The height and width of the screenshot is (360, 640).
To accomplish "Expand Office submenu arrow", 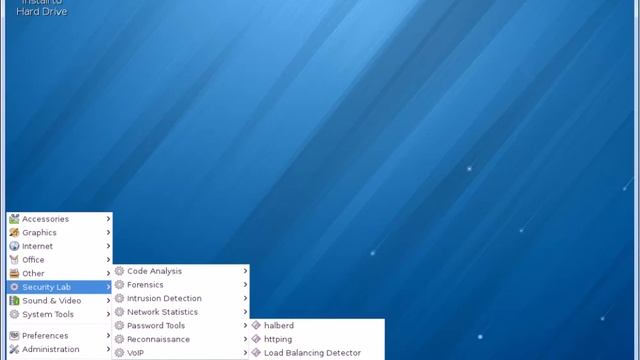I will coord(108,260).
